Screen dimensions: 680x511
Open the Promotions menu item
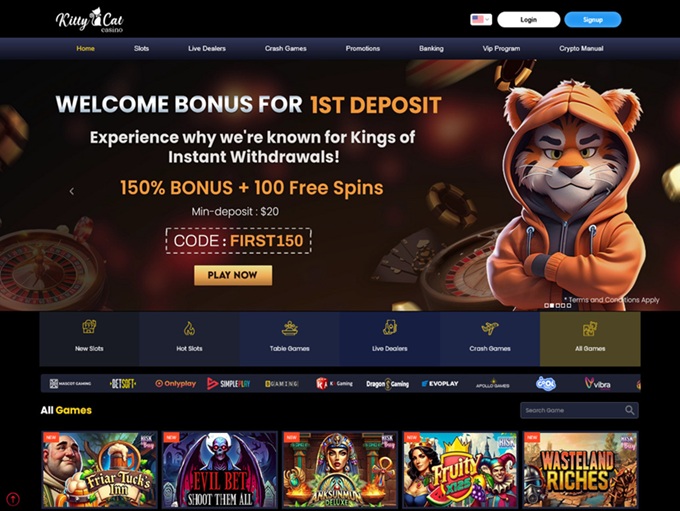[x=363, y=49]
